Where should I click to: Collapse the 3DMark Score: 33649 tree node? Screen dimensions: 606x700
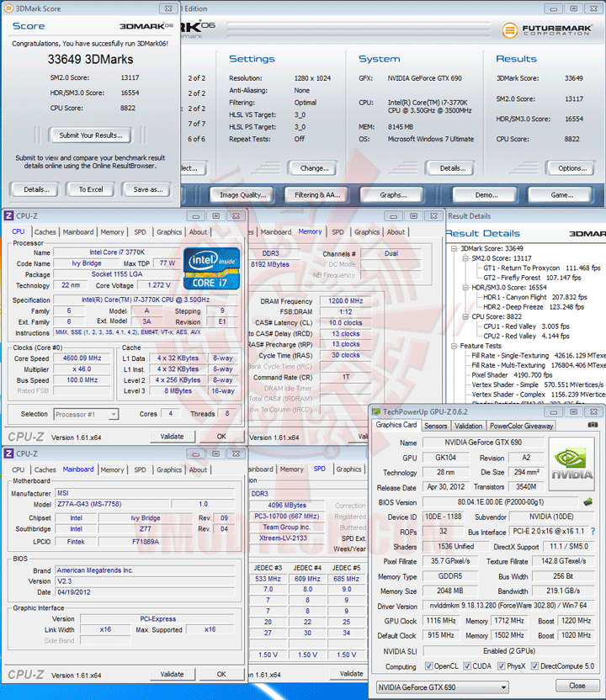point(454,249)
